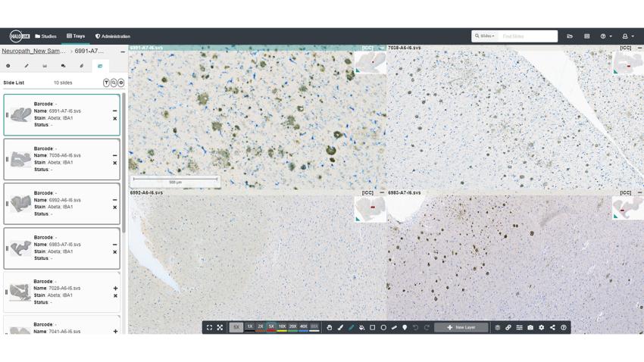Open the Studies menu
The image size is (644, 362).
pyautogui.click(x=46, y=36)
